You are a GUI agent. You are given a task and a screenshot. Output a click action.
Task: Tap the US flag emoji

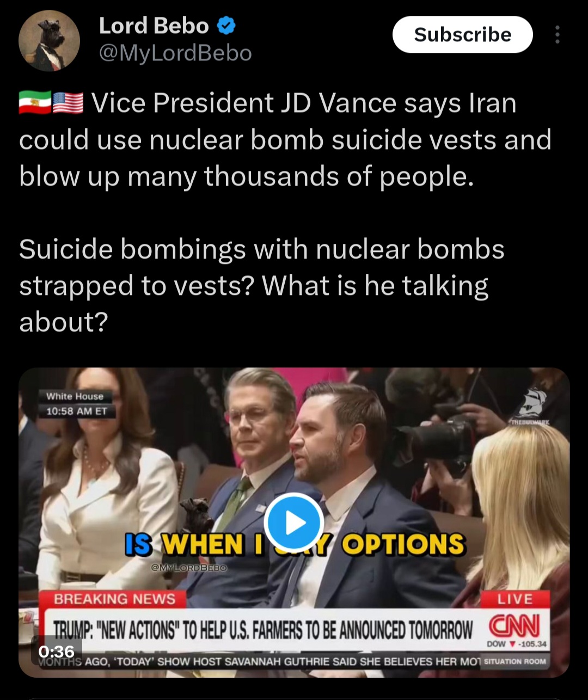point(68,103)
